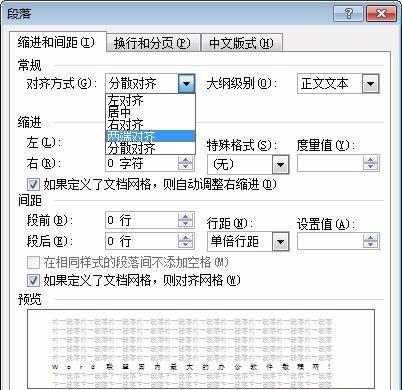The image size is (402, 390).
Task: Toggle 在相同样式的段落间不添加空格 checkbox
Action: click(33, 263)
